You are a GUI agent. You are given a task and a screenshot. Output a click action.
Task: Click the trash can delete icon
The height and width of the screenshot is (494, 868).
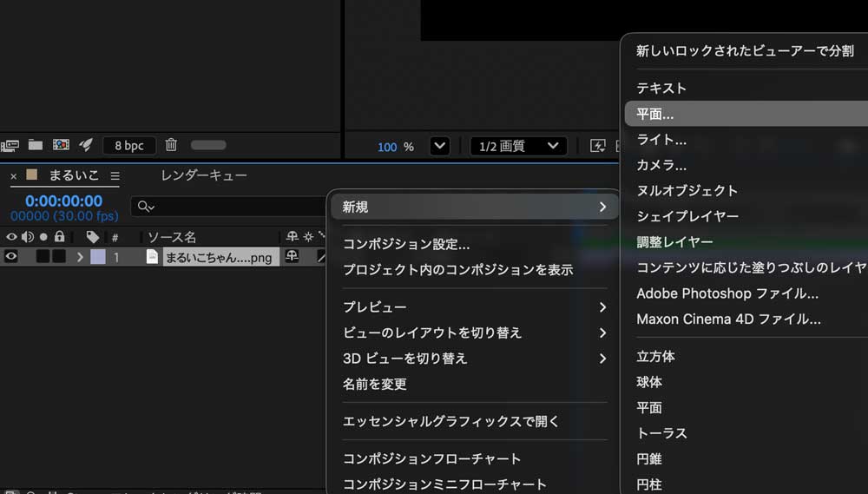point(171,145)
